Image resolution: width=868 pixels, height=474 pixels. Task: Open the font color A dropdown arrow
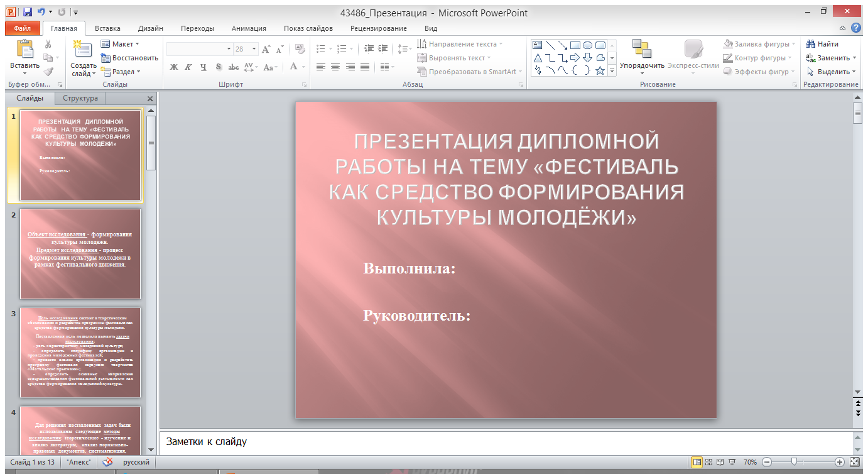[302, 67]
